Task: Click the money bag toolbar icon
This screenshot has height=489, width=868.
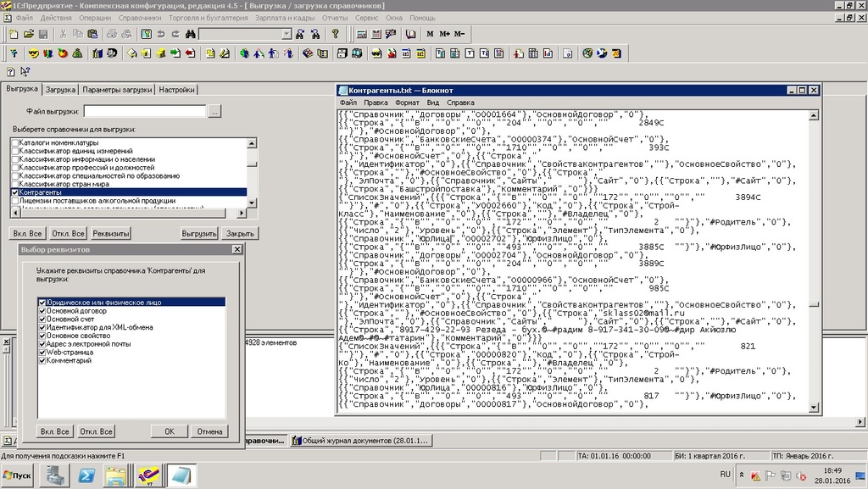Action: click(77, 53)
